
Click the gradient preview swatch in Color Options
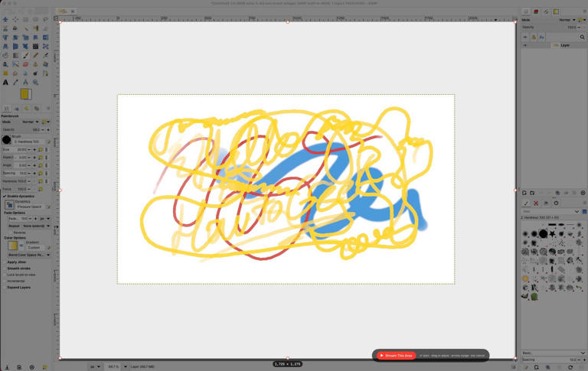tap(12, 246)
